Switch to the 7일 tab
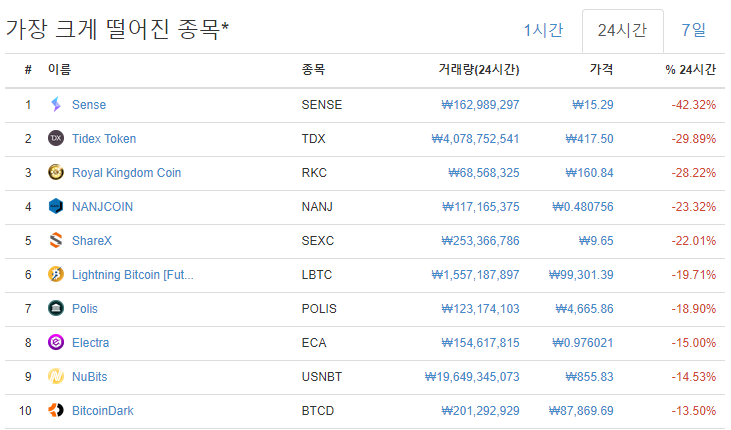Image resolution: width=731 pixels, height=430 pixels. [693, 30]
